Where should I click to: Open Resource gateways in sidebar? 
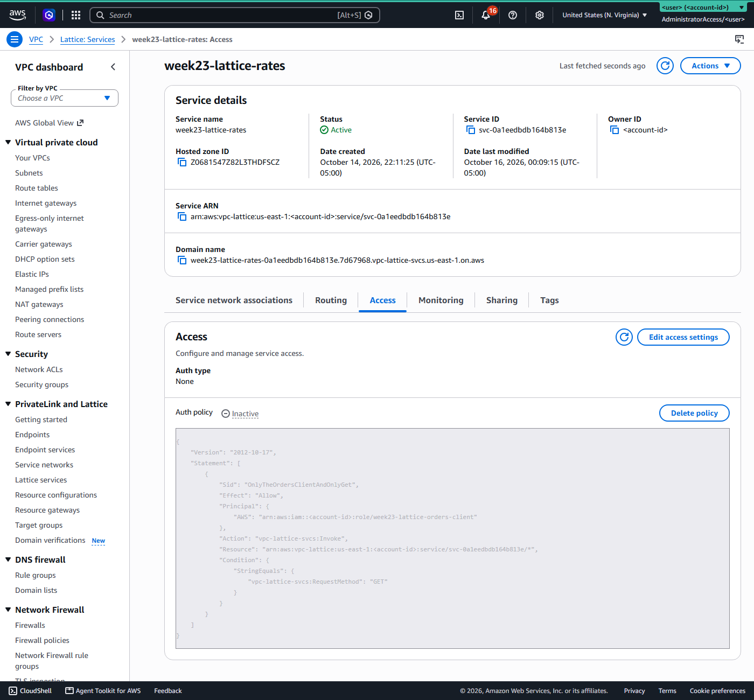click(x=47, y=510)
